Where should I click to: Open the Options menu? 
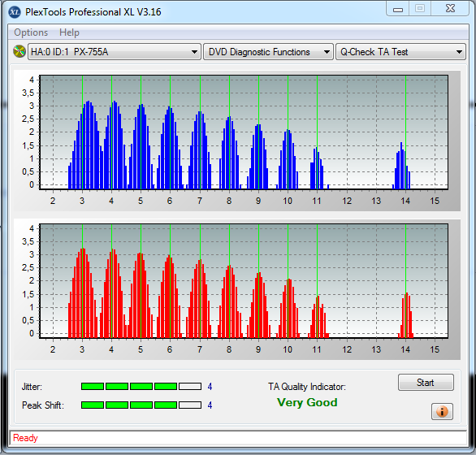point(31,32)
